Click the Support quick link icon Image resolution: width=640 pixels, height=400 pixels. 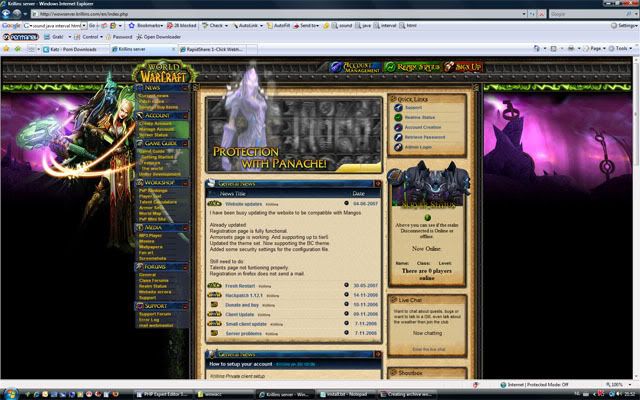click(x=398, y=108)
